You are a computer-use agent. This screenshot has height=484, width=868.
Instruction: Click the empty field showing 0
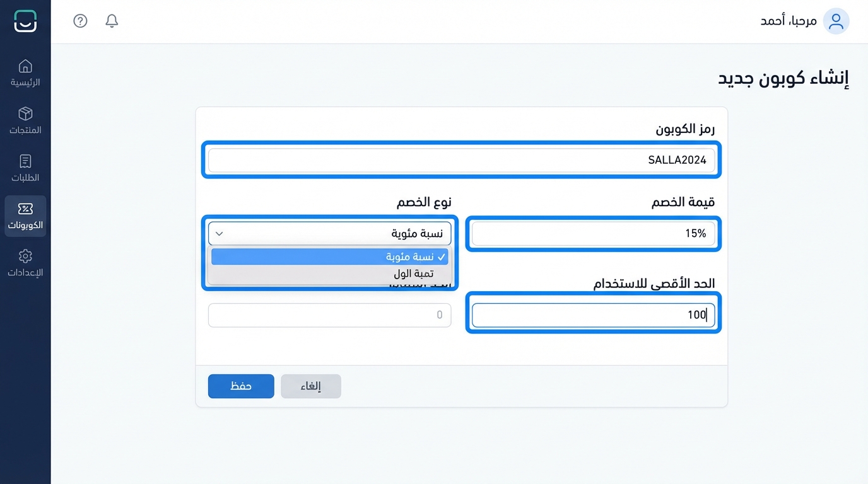tap(329, 315)
